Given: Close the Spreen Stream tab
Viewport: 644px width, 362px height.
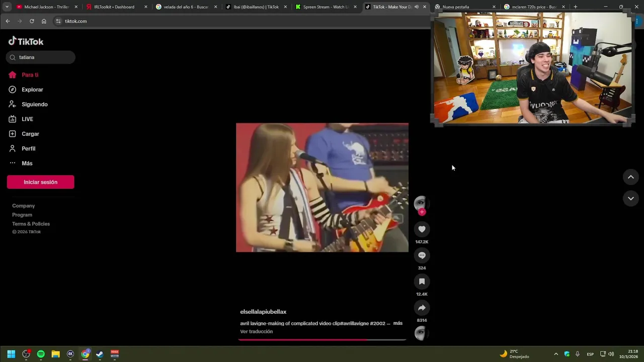Looking at the screenshot, I should tap(355, 7).
